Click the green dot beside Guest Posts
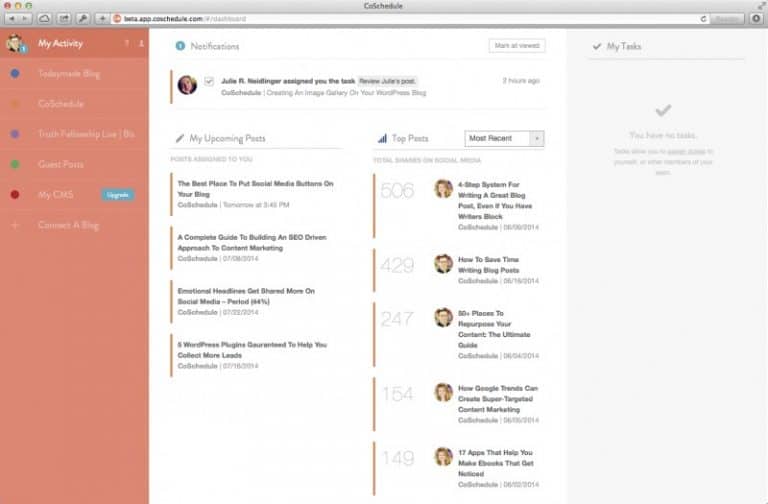Image resolution: width=768 pixels, height=504 pixels. [15, 164]
